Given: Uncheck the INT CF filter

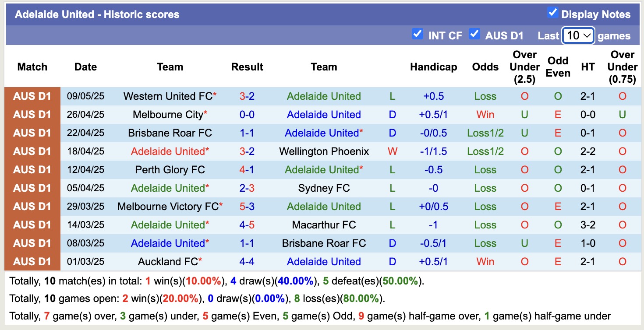Looking at the screenshot, I should (418, 34).
